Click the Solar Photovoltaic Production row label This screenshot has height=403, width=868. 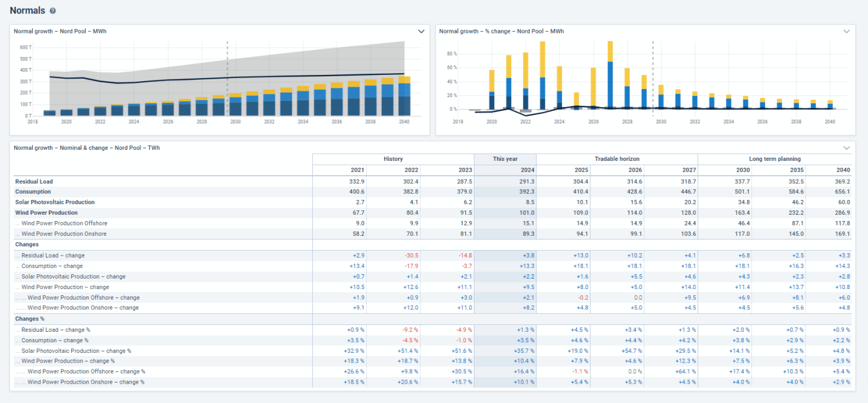coord(55,202)
